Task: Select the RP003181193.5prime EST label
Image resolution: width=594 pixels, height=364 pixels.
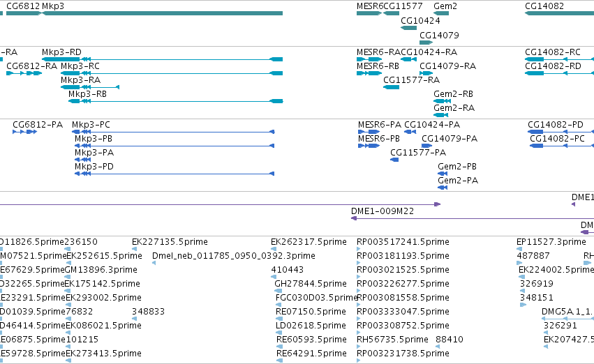Action: (x=403, y=256)
